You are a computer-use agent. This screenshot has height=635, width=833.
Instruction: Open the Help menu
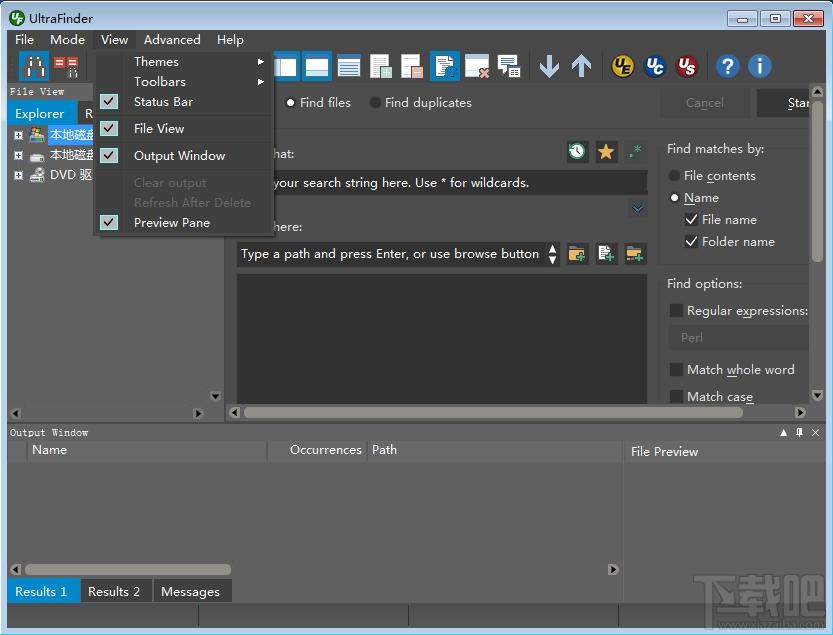pos(230,40)
